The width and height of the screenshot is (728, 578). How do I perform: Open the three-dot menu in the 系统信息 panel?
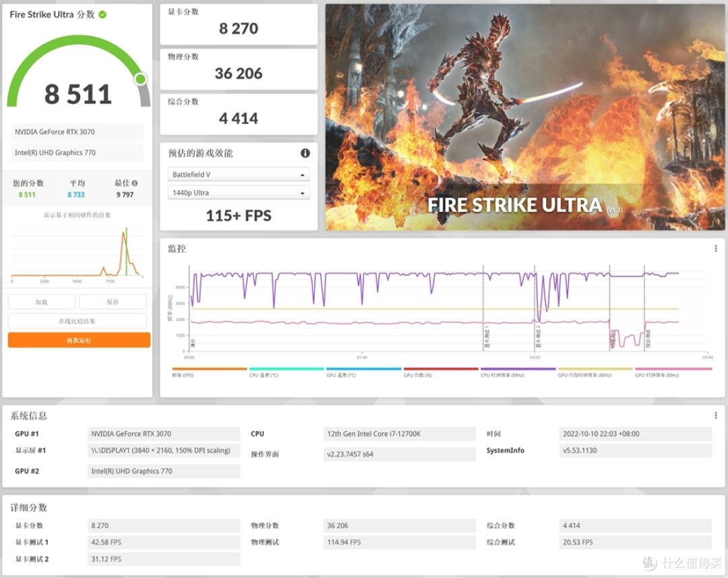click(x=715, y=415)
